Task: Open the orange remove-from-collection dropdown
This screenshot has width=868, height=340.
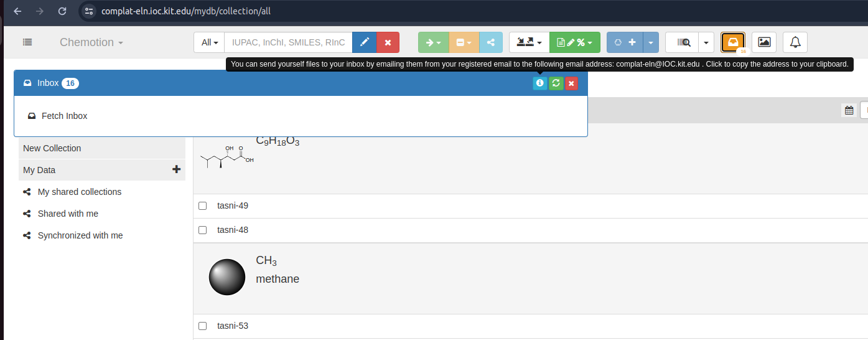Action: pos(464,42)
